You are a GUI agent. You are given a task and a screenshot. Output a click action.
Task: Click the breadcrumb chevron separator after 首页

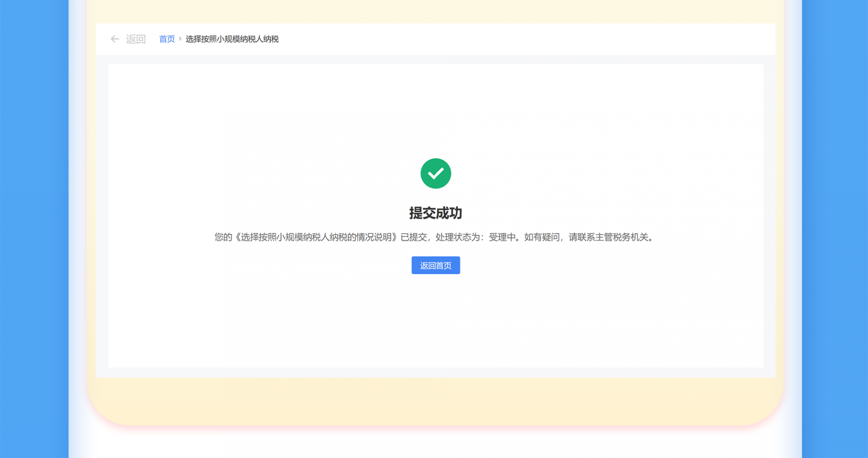180,39
